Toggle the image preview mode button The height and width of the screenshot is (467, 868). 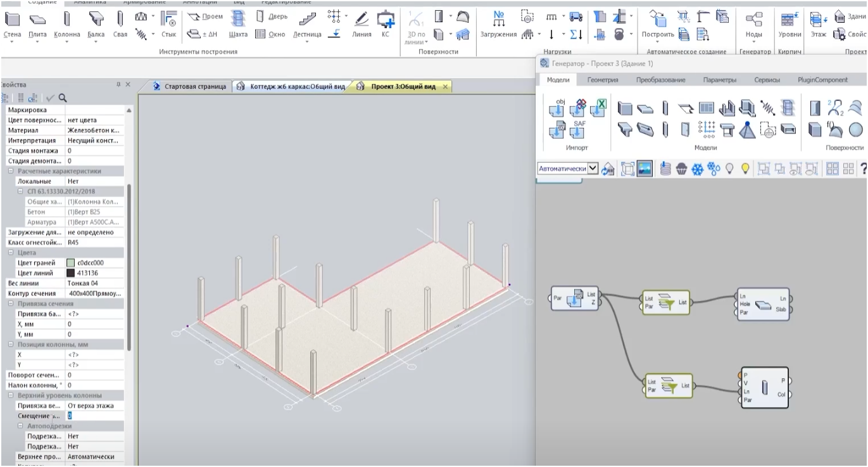pyautogui.click(x=645, y=169)
